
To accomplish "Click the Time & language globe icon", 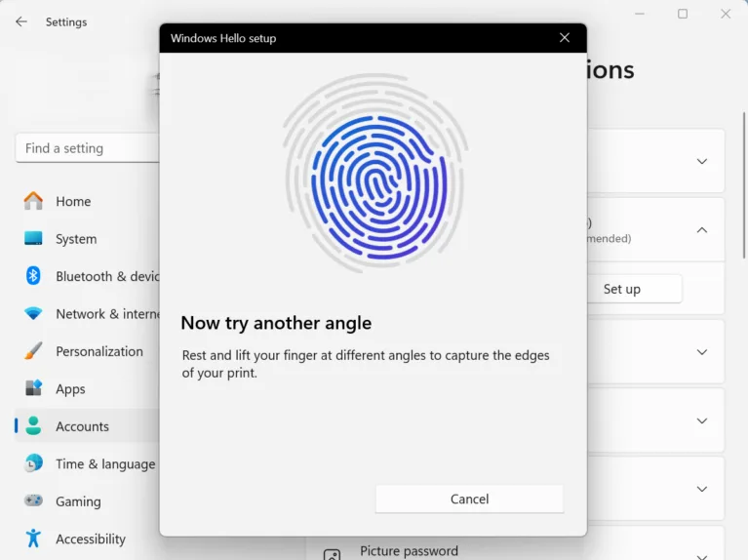I will (x=33, y=463).
